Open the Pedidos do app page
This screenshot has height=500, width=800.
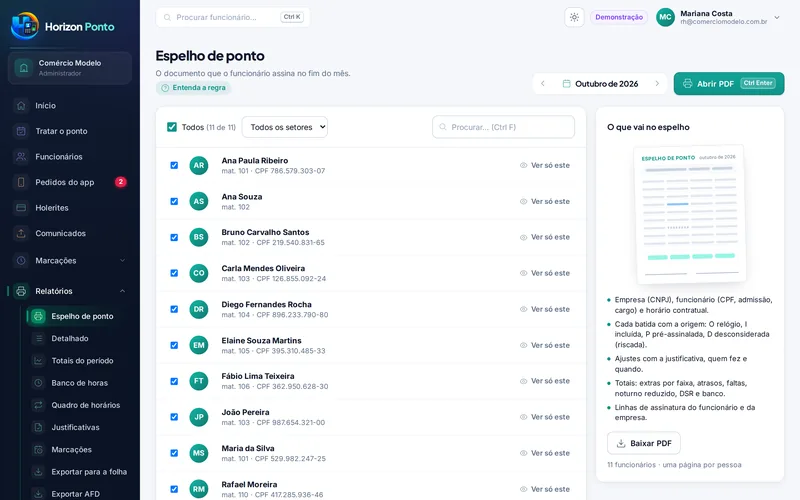tap(70, 182)
